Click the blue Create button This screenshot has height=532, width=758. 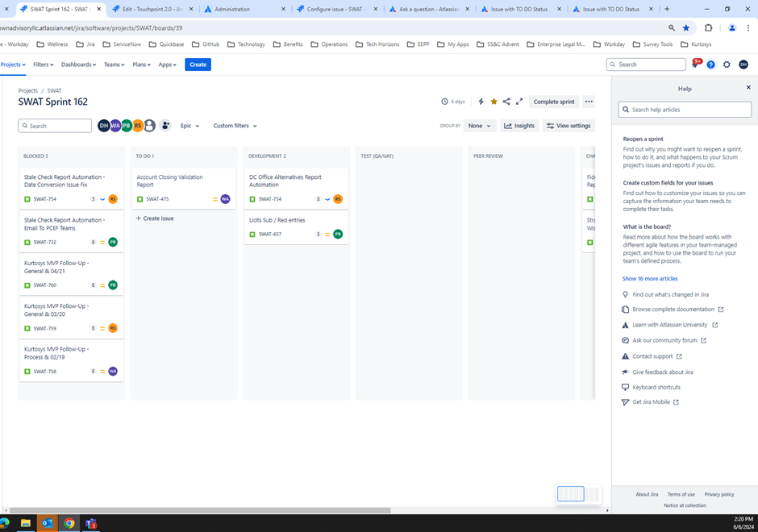click(x=198, y=64)
